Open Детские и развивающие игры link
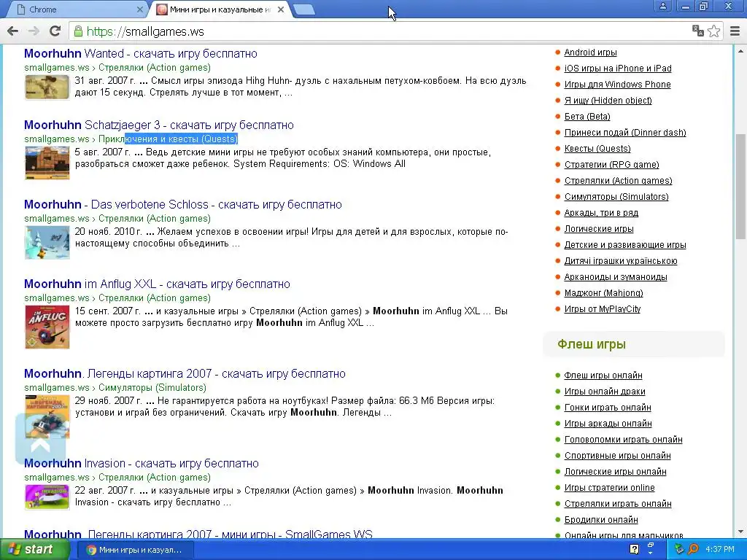 pyautogui.click(x=625, y=245)
